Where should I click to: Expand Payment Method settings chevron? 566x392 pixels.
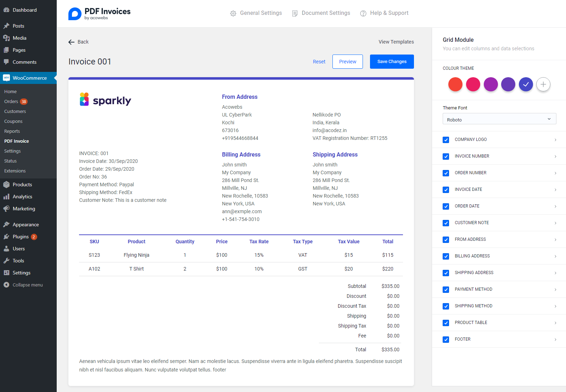pos(555,290)
